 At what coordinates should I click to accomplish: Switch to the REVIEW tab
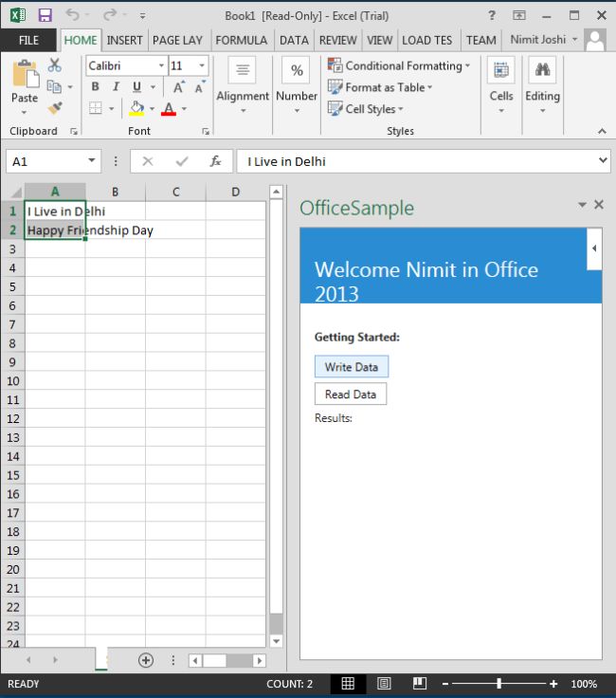tap(338, 40)
